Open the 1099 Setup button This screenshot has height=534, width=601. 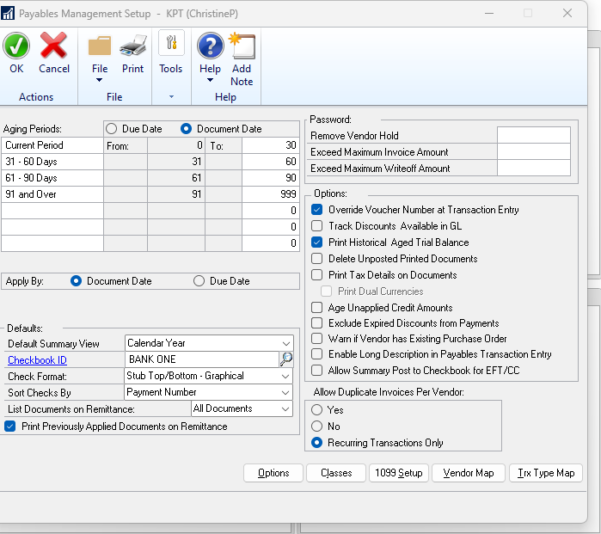point(399,473)
